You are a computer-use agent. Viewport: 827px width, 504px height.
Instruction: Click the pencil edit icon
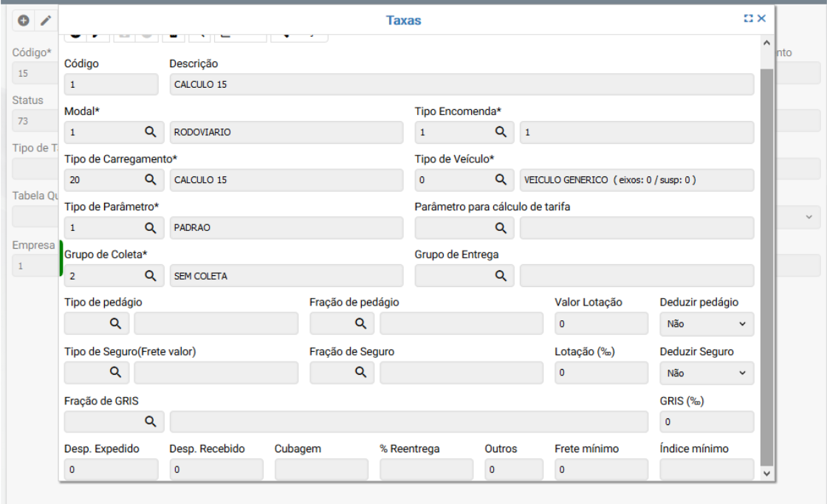coord(45,21)
